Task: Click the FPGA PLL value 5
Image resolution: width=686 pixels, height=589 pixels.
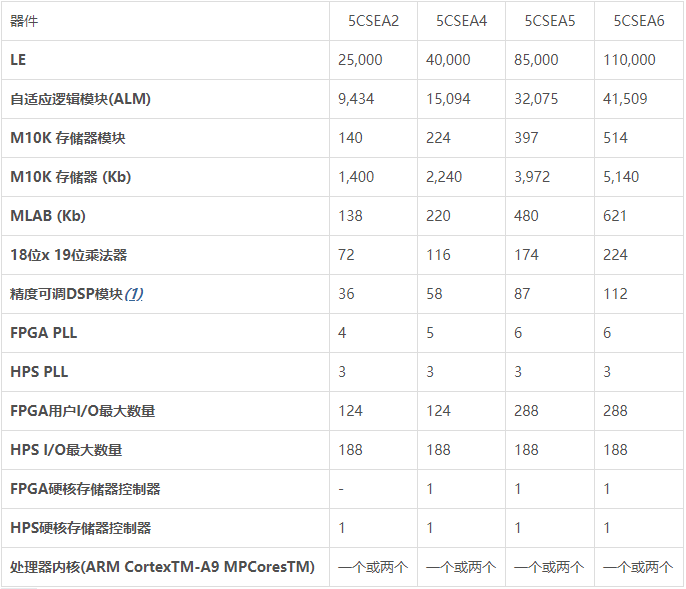Action: click(430, 333)
